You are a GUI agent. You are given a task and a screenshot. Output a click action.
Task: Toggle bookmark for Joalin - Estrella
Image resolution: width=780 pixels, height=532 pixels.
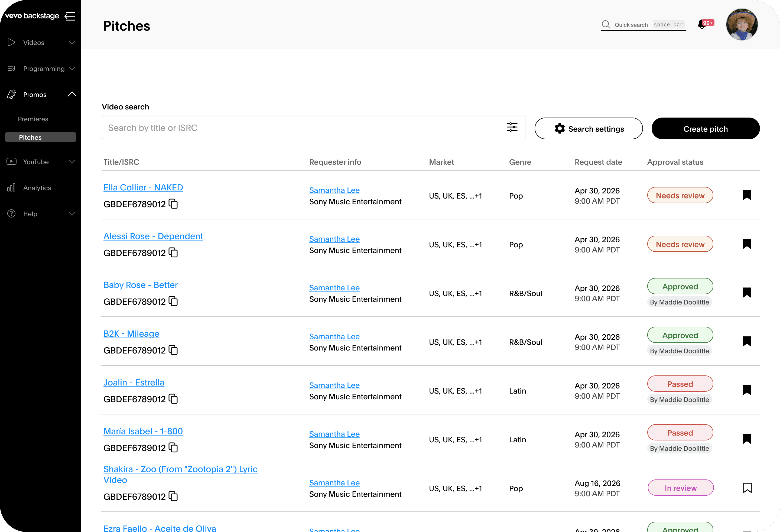747,390
